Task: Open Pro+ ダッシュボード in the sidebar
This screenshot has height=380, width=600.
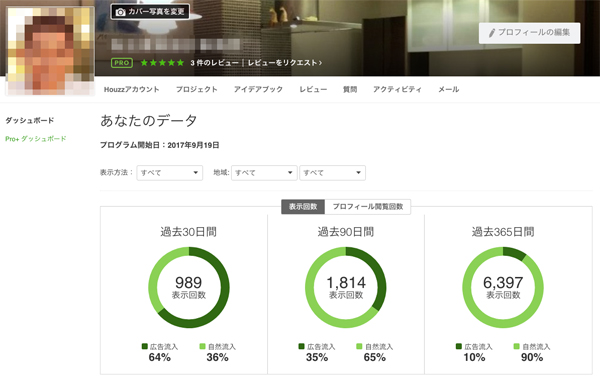Action: pos(36,139)
